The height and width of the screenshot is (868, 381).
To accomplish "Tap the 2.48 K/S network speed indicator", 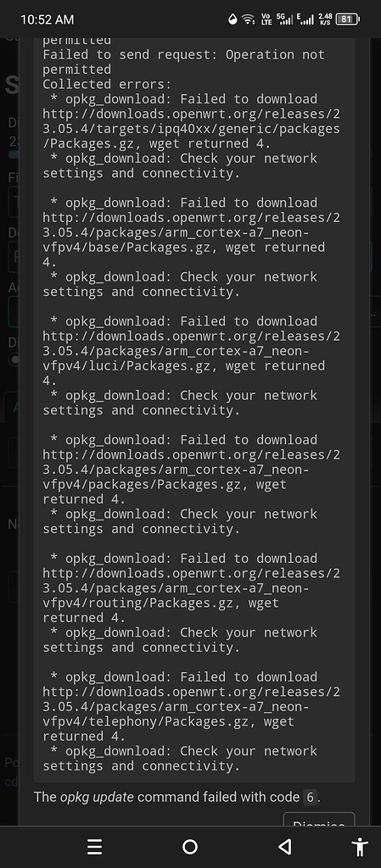I will click(x=325, y=19).
